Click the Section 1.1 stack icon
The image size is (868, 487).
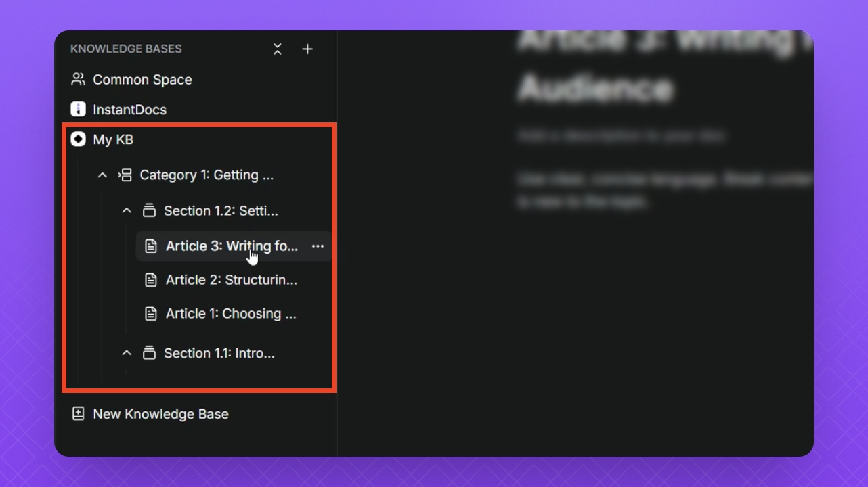[150, 353]
